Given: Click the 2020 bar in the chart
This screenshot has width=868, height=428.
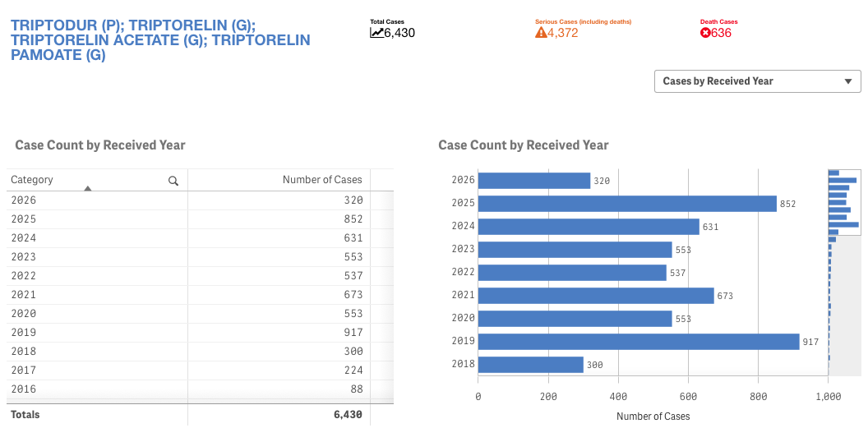Looking at the screenshot, I should coord(575,319).
